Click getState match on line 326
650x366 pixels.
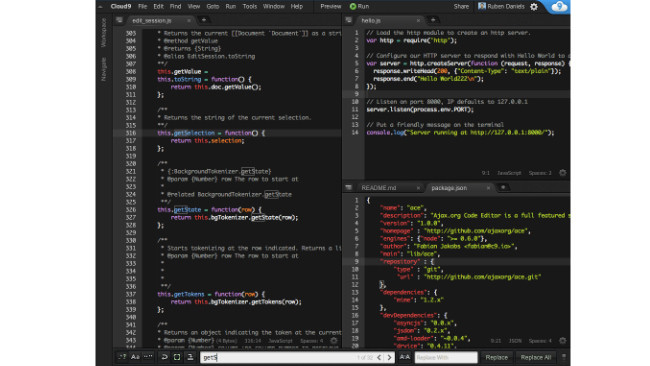point(187,210)
